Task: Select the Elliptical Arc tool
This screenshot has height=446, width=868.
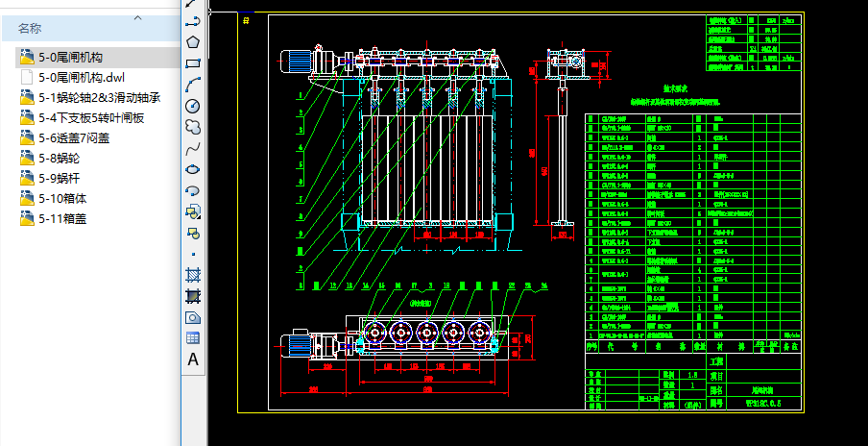Action: (x=193, y=190)
